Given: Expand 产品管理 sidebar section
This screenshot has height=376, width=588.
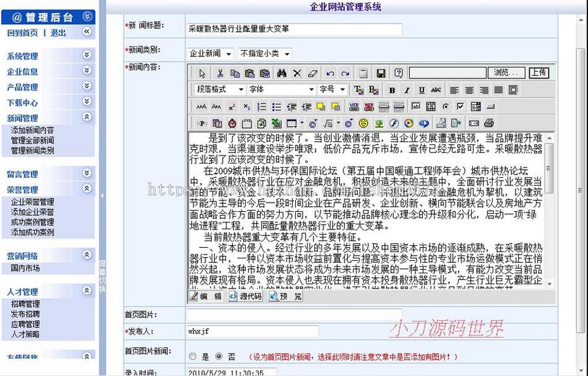Looking at the screenshot, I should 87,86.
